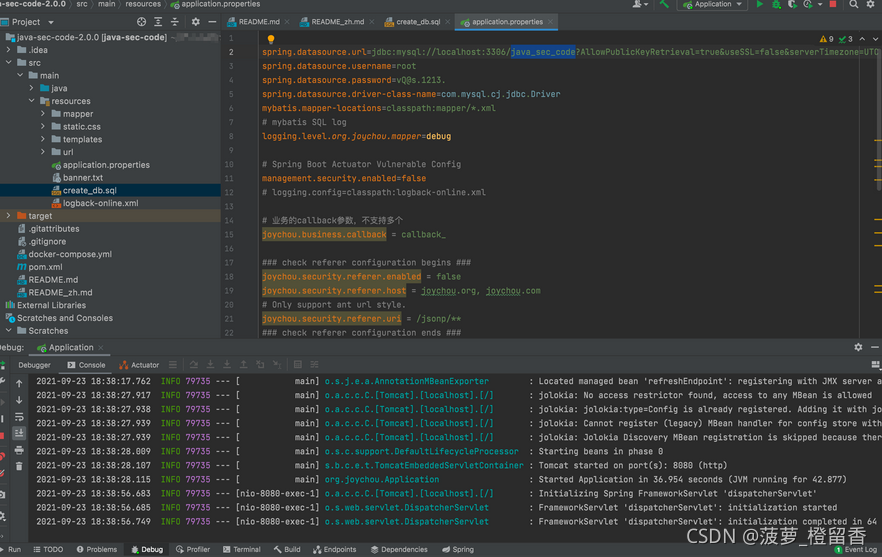Screen dimensions: 882x557
Task: Click the highlighted java_sec_code text in line 2
Action: [543, 52]
